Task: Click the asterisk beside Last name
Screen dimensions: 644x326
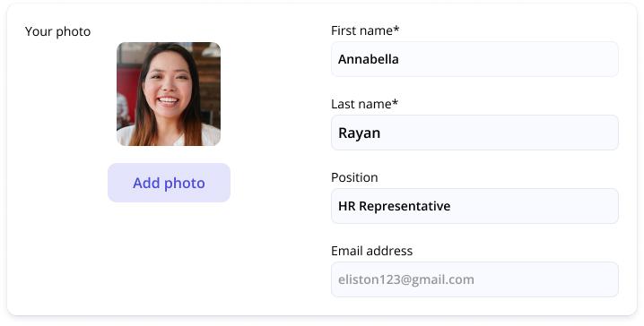Action: coord(395,102)
